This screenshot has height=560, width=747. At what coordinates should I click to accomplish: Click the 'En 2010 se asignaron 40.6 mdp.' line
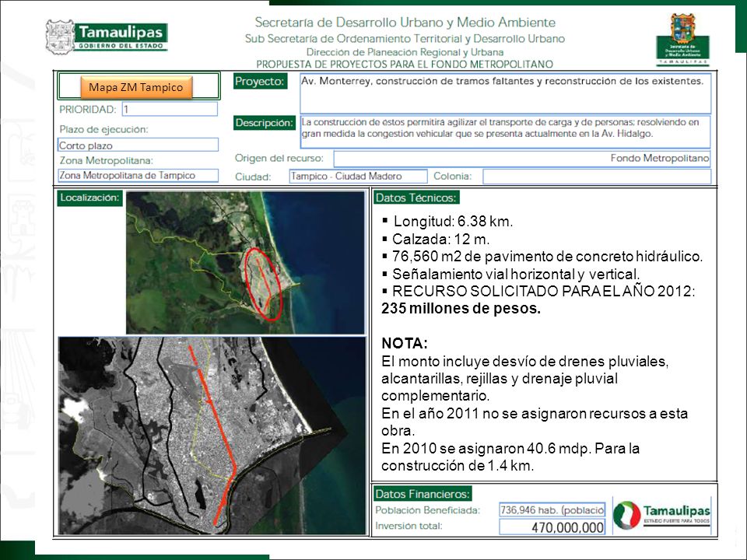point(510,448)
